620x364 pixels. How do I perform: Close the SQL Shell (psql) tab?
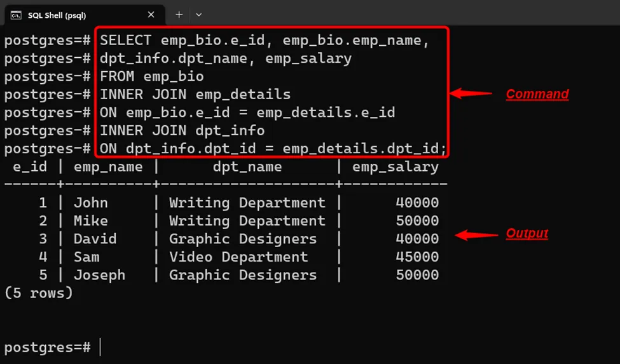pos(151,15)
